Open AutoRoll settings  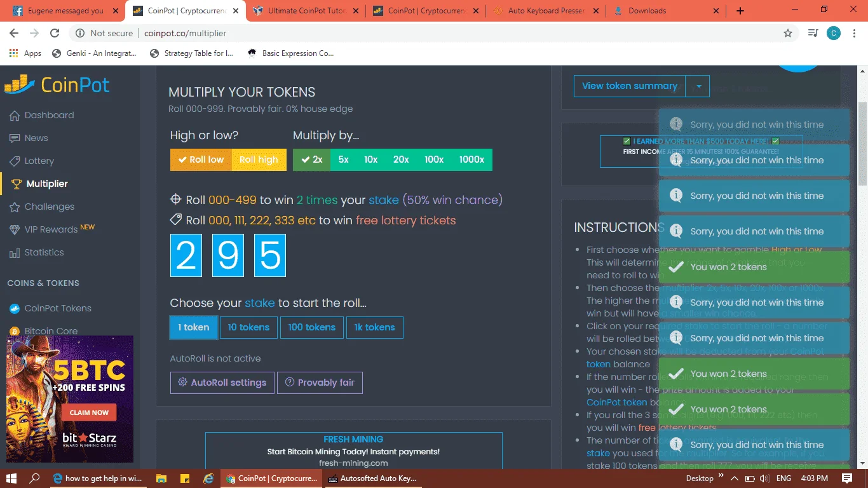(x=222, y=383)
